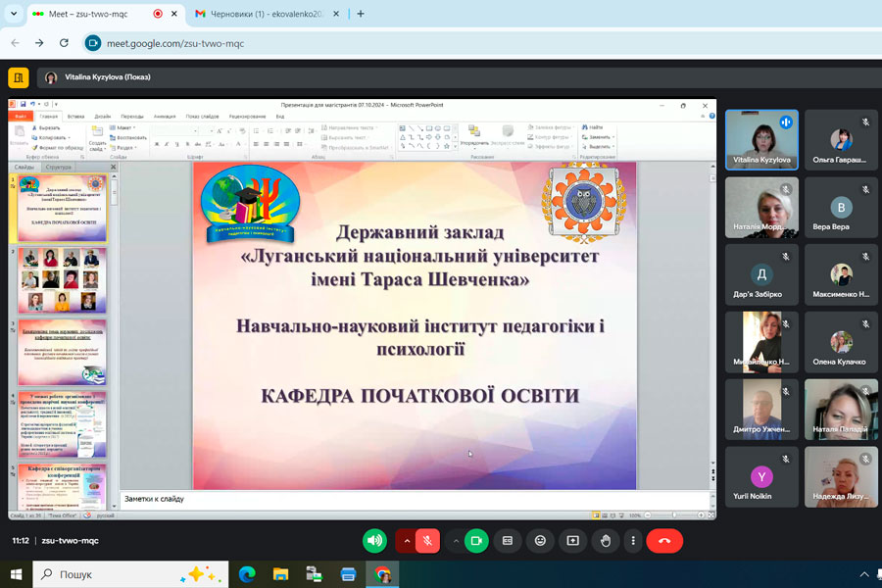Expand camera video settings arrow

pyautogui.click(x=456, y=540)
